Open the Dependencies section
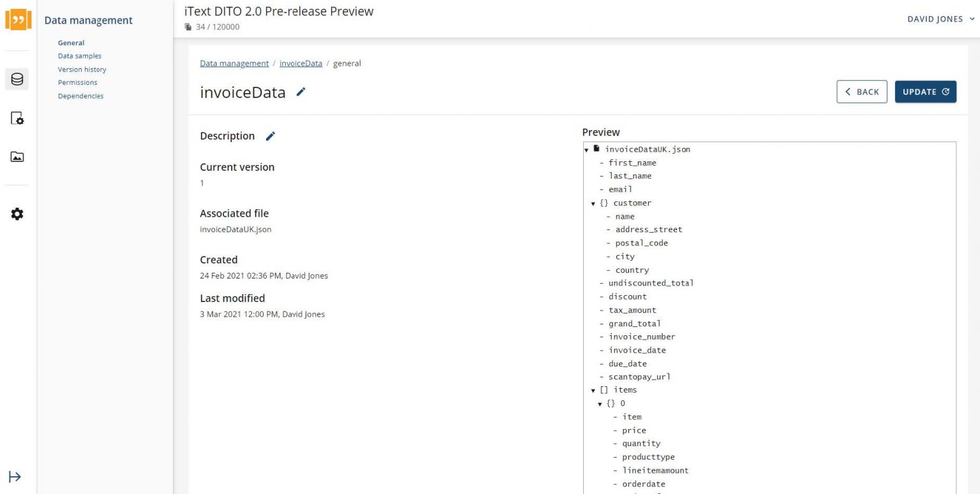This screenshot has height=494, width=980. coord(80,96)
